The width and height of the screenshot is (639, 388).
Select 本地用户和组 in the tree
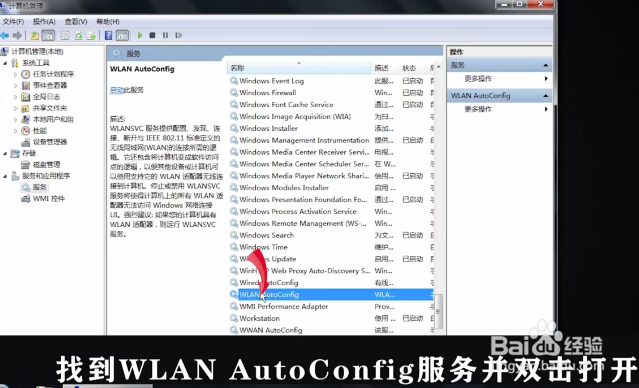pos(53,119)
